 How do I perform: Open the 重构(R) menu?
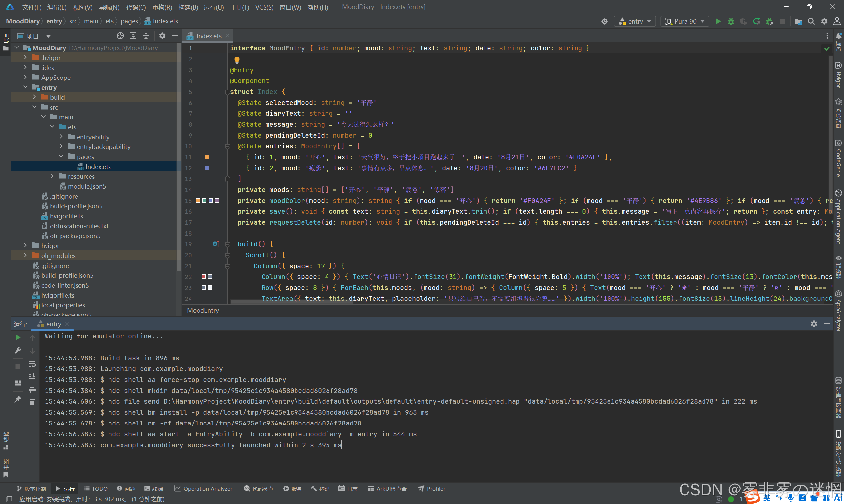[x=162, y=7]
